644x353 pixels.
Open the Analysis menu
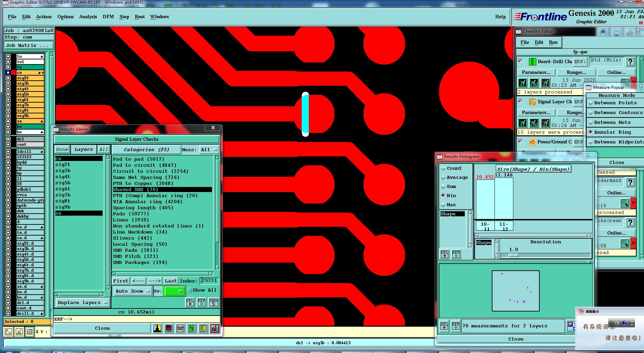coord(88,17)
